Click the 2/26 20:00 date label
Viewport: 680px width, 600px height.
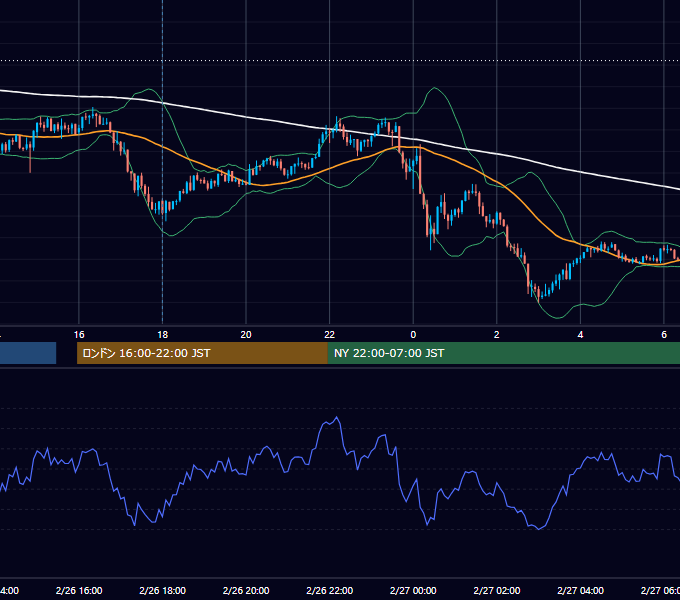246,590
